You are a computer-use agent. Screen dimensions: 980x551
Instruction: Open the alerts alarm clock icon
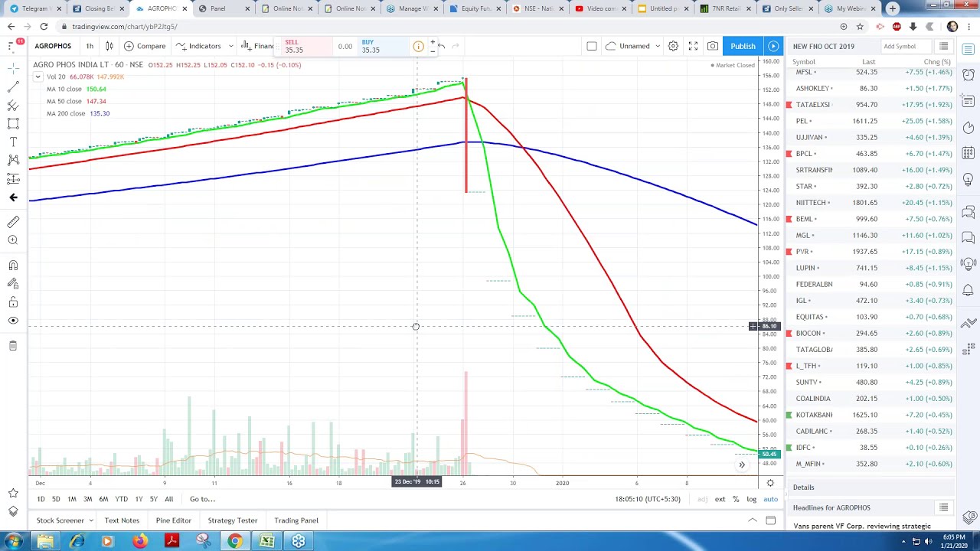pos(969,76)
